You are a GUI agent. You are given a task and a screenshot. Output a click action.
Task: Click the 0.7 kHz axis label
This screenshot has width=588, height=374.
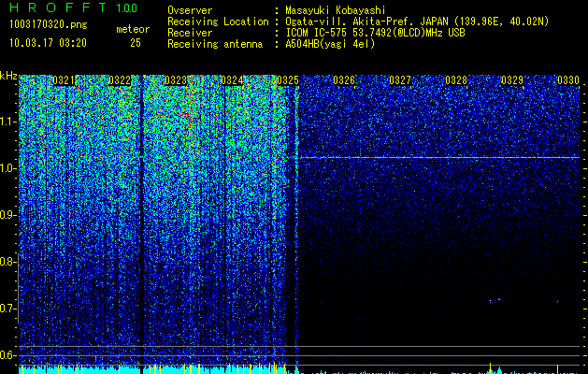[7, 309]
